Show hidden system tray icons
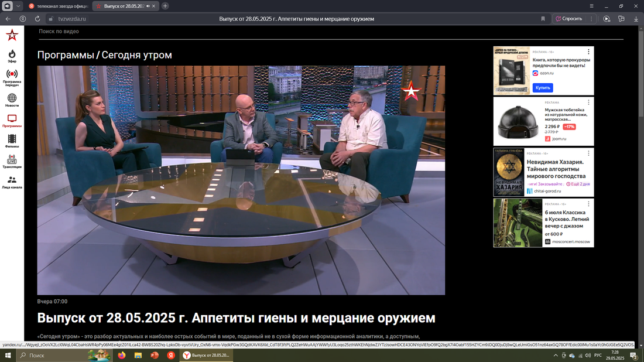This screenshot has height=362, width=644. pos(555,356)
